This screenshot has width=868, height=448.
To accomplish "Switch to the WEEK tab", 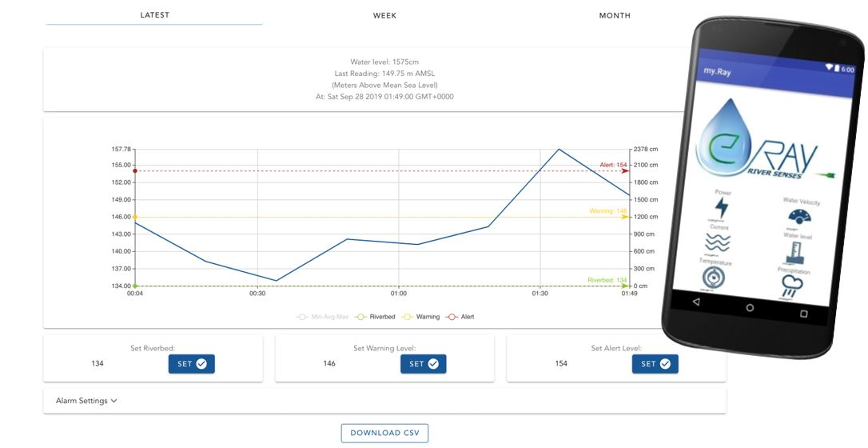I will 384,15.
